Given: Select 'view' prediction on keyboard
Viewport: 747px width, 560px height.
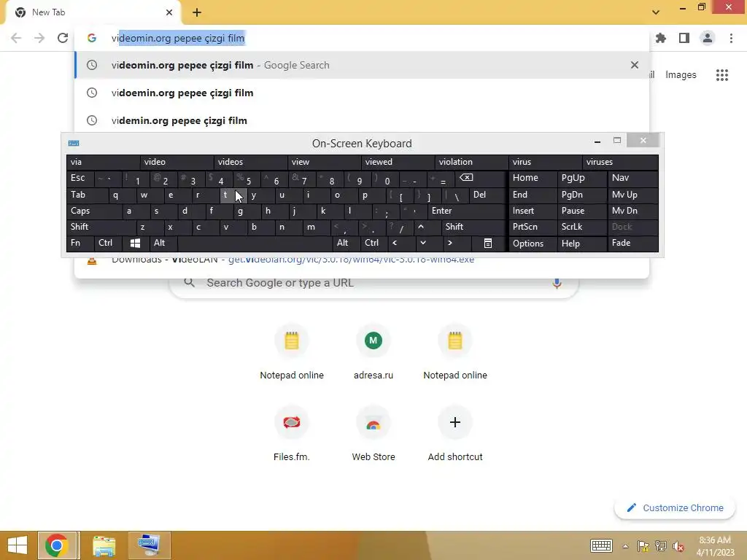Looking at the screenshot, I should [x=325, y=162].
